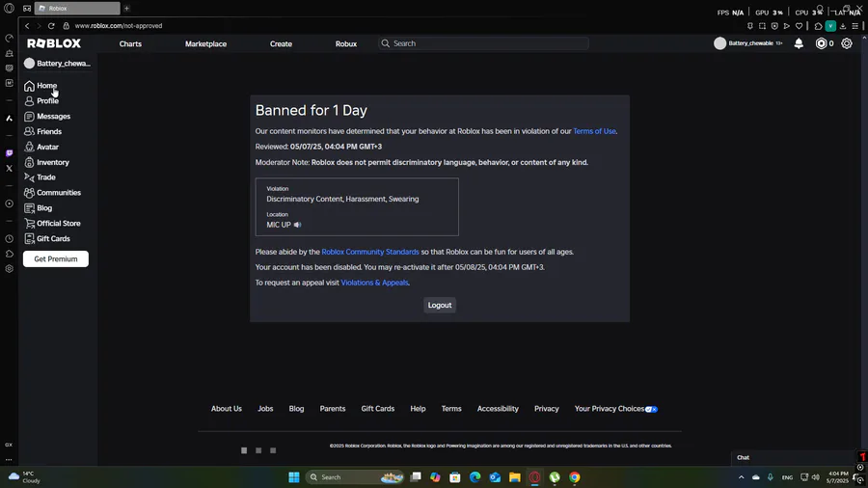The width and height of the screenshot is (868, 488).
Task: Focus the Roblox search field
Action: [x=483, y=43]
